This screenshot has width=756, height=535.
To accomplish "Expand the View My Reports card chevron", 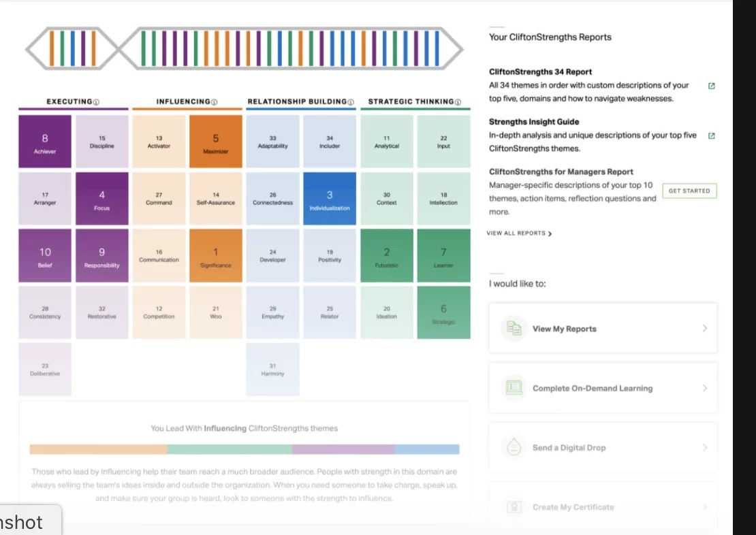I will point(705,328).
